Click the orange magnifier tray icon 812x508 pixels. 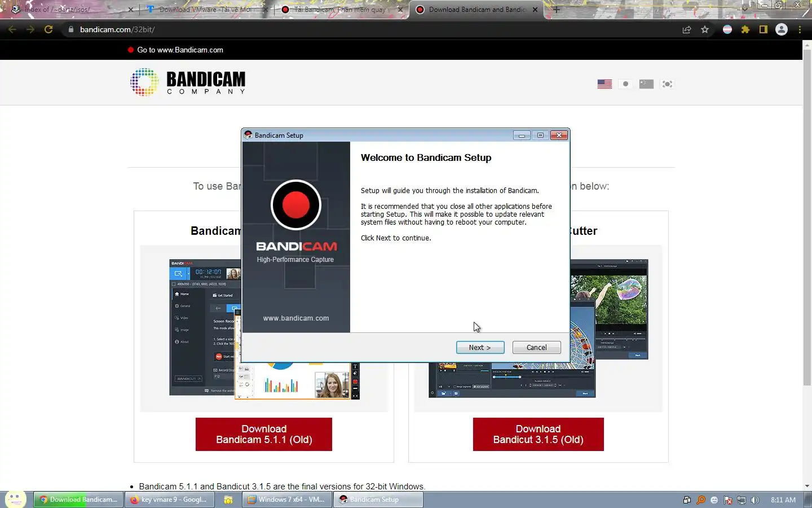click(701, 500)
